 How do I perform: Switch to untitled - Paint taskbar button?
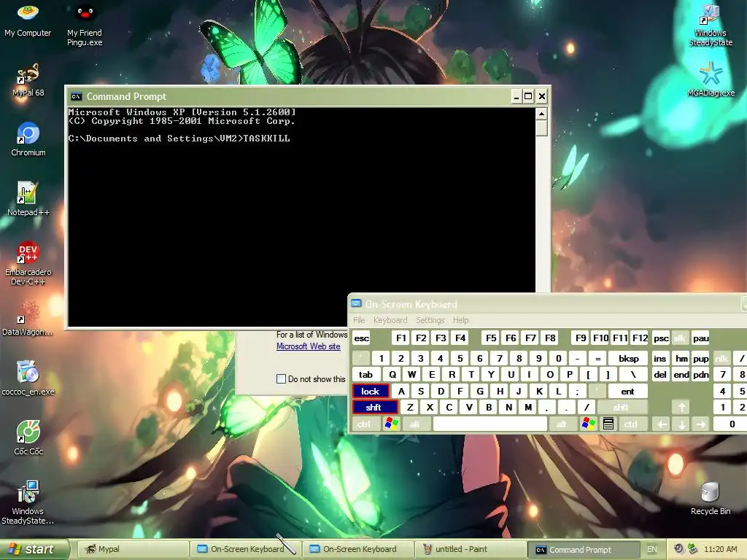(x=471, y=549)
